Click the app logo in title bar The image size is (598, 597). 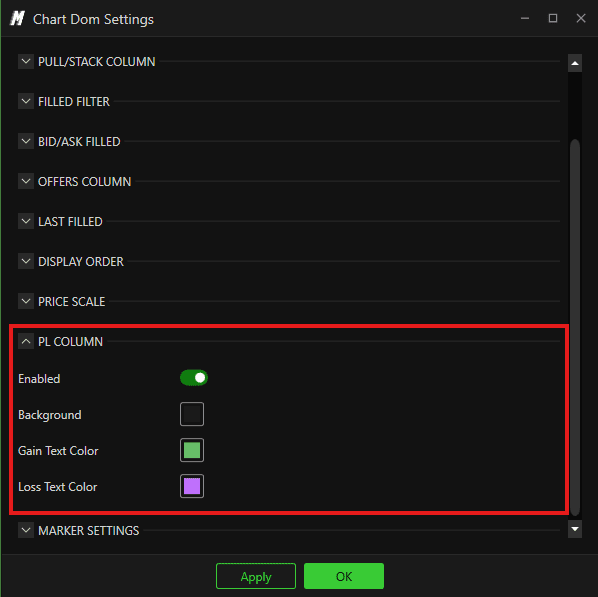[17, 18]
